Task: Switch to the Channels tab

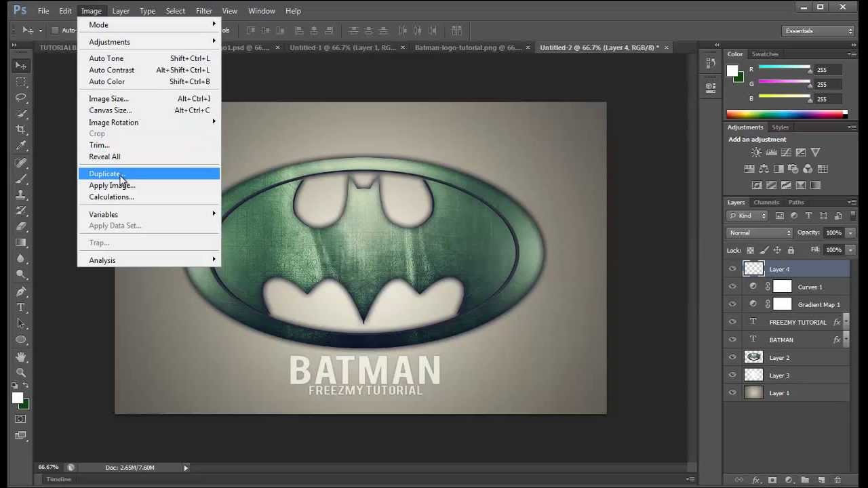Action: tap(766, 202)
